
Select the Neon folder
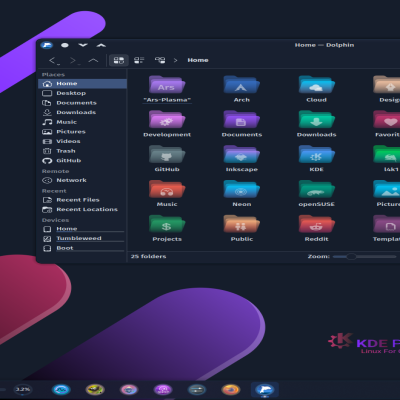click(x=242, y=194)
